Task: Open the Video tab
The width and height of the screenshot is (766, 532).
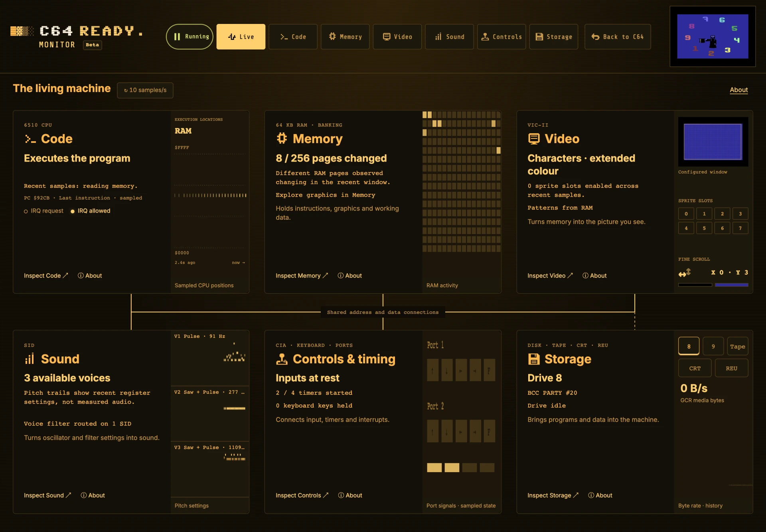Action: click(397, 37)
